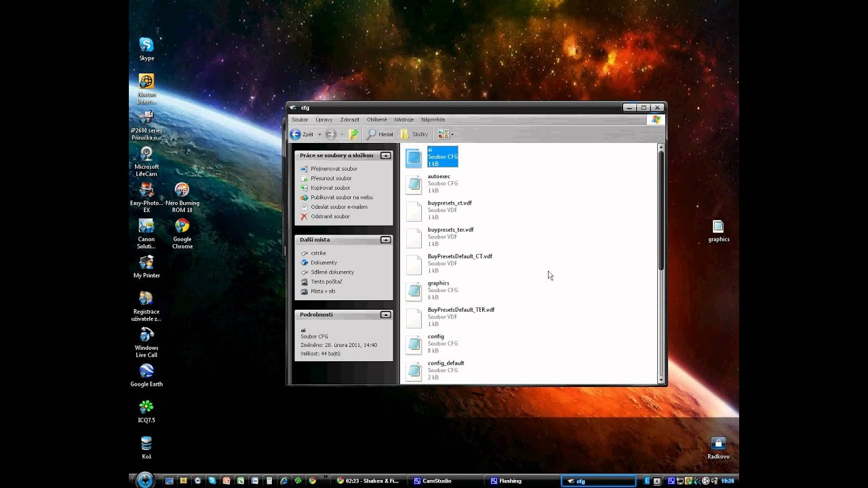Toggle the Složky folders pane button
868x488 pixels.
click(414, 134)
